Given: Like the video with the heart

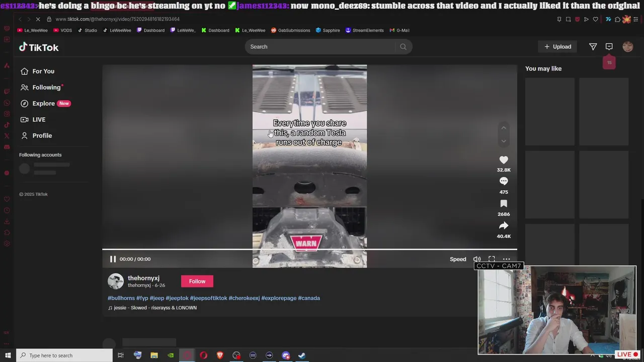Looking at the screenshot, I should coord(504,160).
